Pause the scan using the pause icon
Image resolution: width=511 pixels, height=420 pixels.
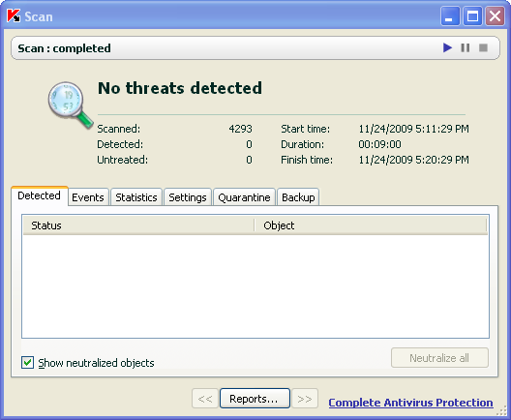coord(466,47)
